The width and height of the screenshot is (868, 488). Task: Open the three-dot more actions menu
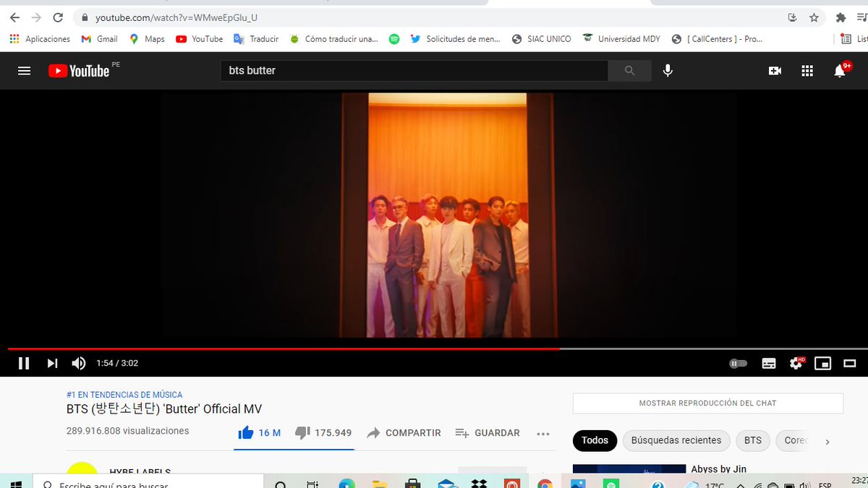coord(543,433)
